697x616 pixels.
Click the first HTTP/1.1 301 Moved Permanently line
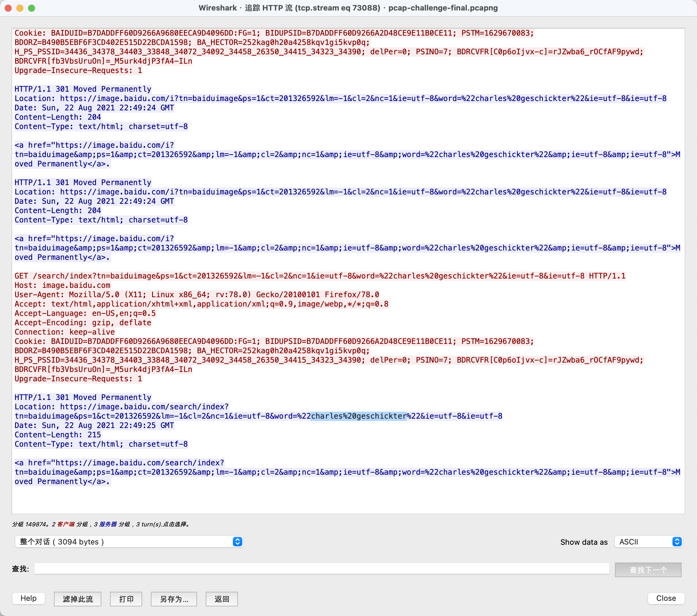[x=83, y=89]
